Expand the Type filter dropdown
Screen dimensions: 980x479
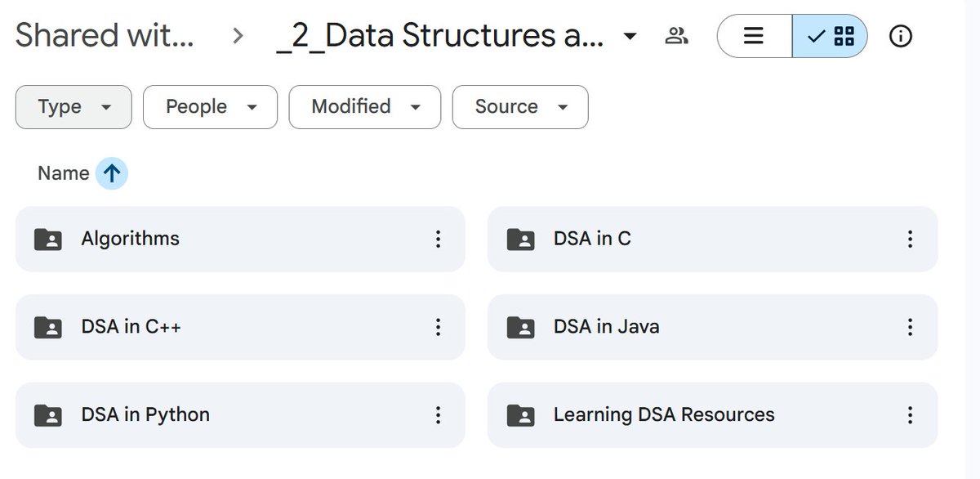click(73, 107)
